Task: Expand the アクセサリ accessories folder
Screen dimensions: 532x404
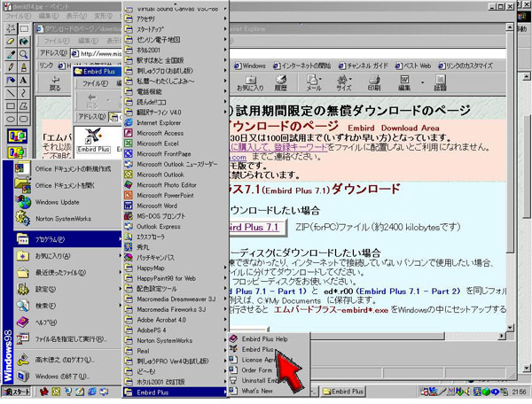Action: (x=176, y=19)
